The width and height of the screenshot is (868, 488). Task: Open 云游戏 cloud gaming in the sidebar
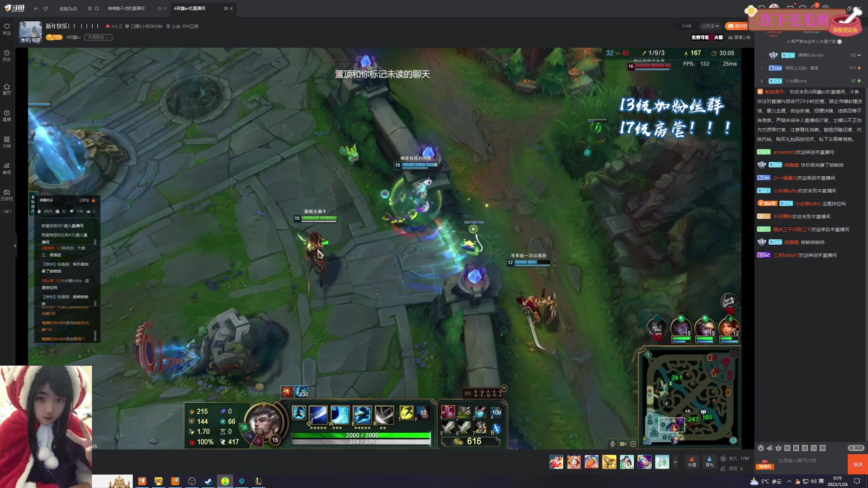coord(7,195)
